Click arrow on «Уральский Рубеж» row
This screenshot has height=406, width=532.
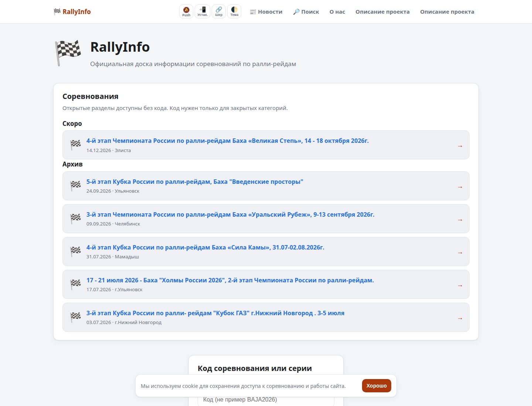point(460,220)
